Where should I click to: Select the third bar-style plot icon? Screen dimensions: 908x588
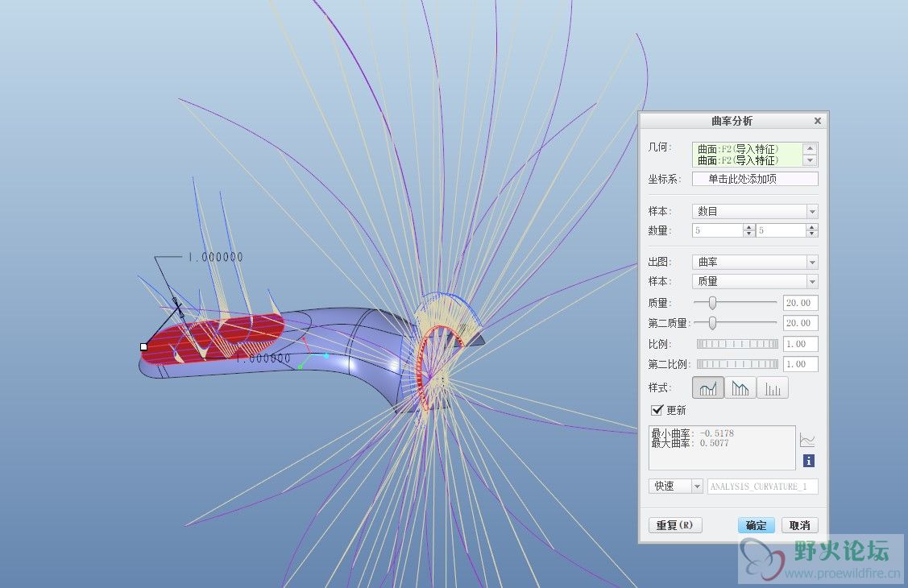point(773,387)
